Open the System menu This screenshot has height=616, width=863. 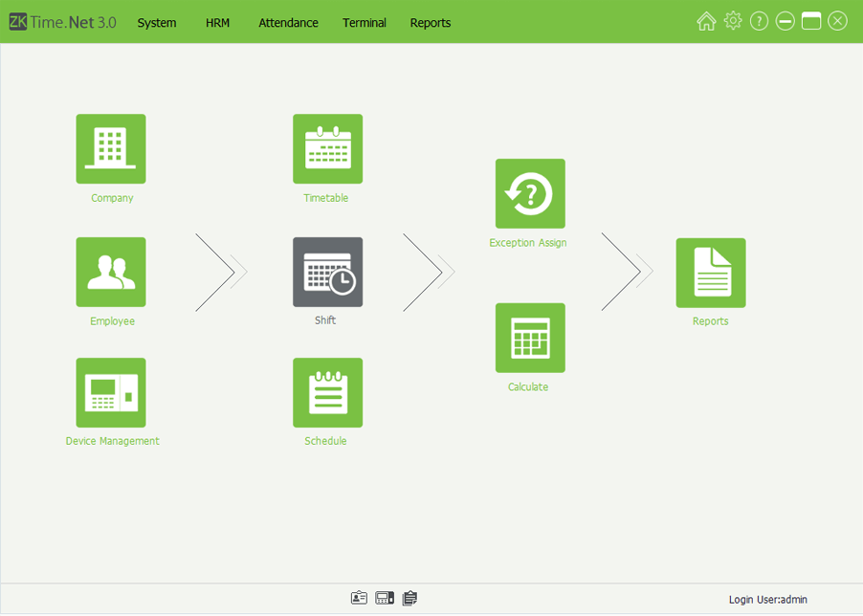coord(157,22)
